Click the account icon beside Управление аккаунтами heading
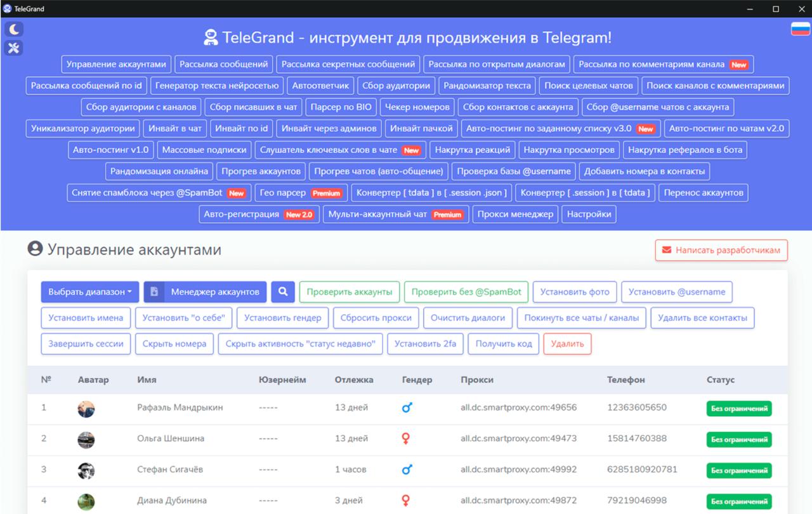 coord(35,249)
